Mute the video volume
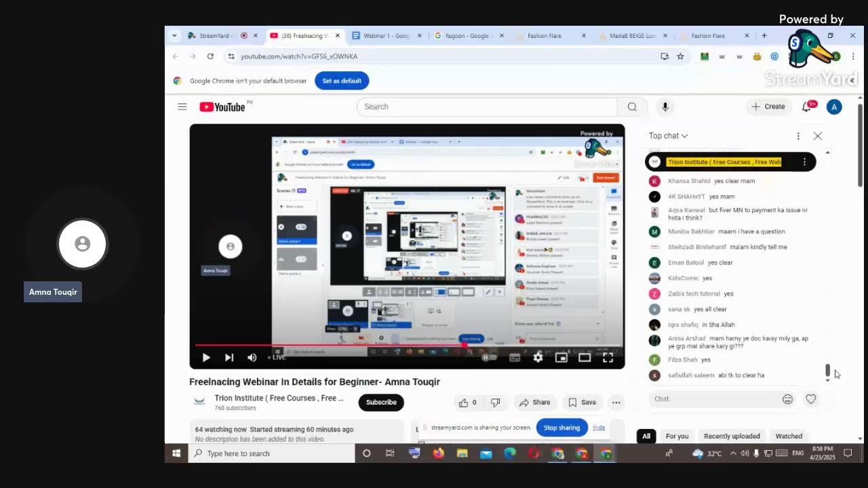This screenshot has height=488, width=868. pos(252,357)
